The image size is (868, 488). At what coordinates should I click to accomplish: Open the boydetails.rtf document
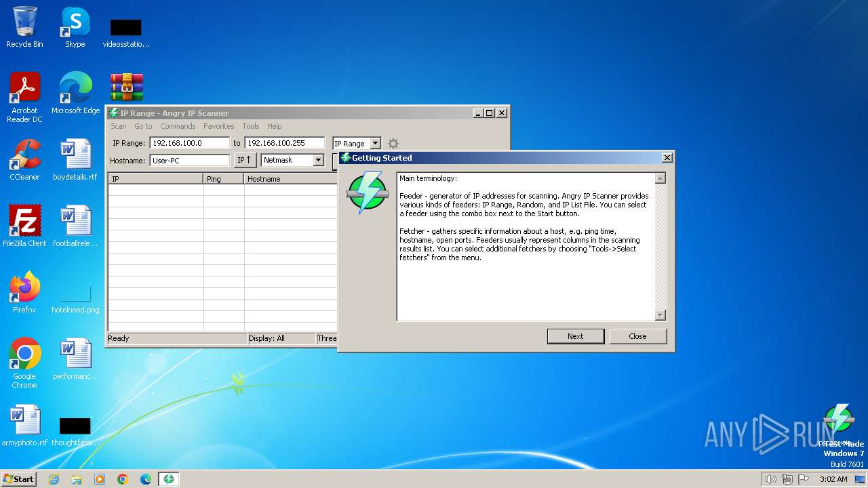coord(75,160)
